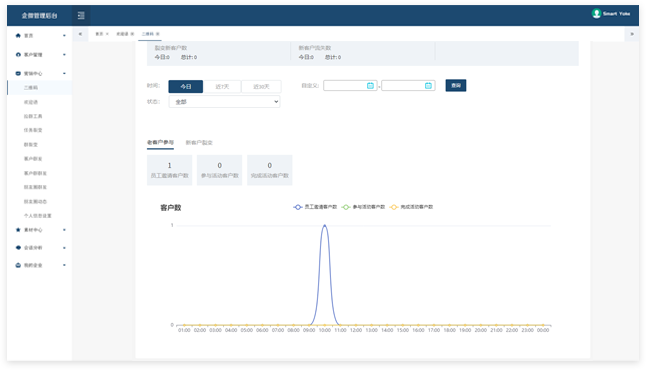
Task: Switch to the 新客户裂变 tab
Action: 199,143
